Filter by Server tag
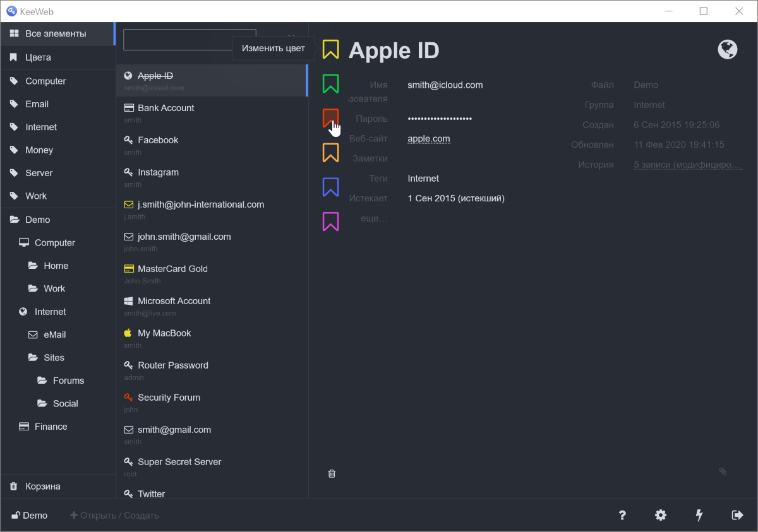 point(57,173)
